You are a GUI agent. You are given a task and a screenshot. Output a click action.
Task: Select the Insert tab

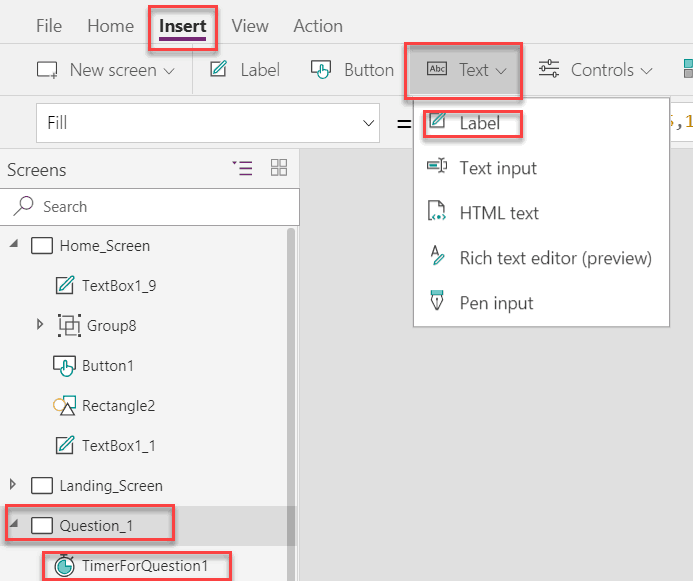[183, 27]
